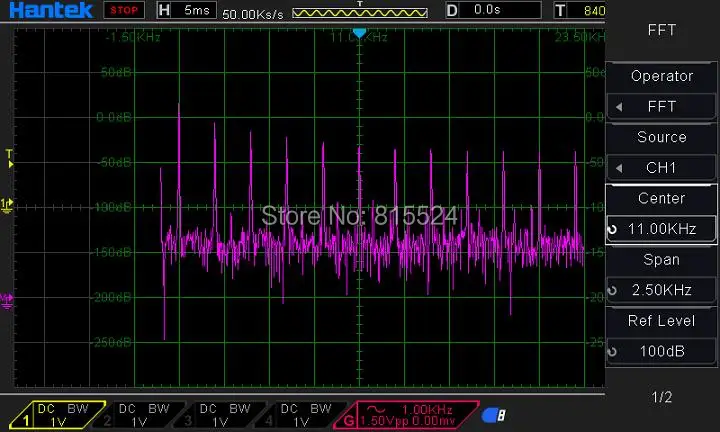The image size is (720, 432).
Task: Click the knob icon beside 2.50KHz
Action: (612, 290)
